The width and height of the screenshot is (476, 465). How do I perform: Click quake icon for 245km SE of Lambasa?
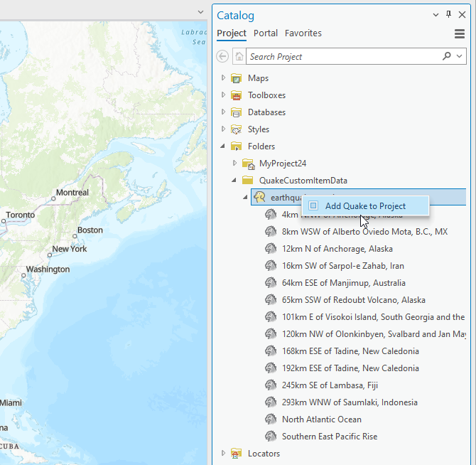pyautogui.click(x=271, y=385)
